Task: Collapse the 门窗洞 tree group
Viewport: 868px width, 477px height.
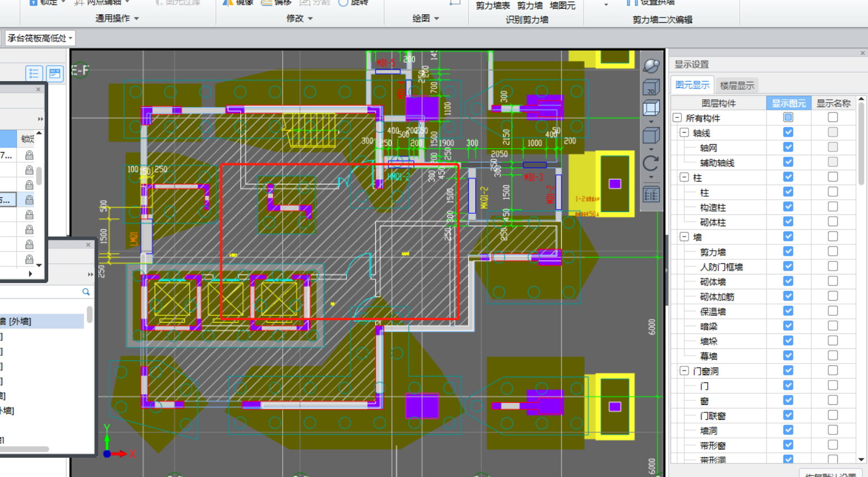Action: (x=684, y=370)
